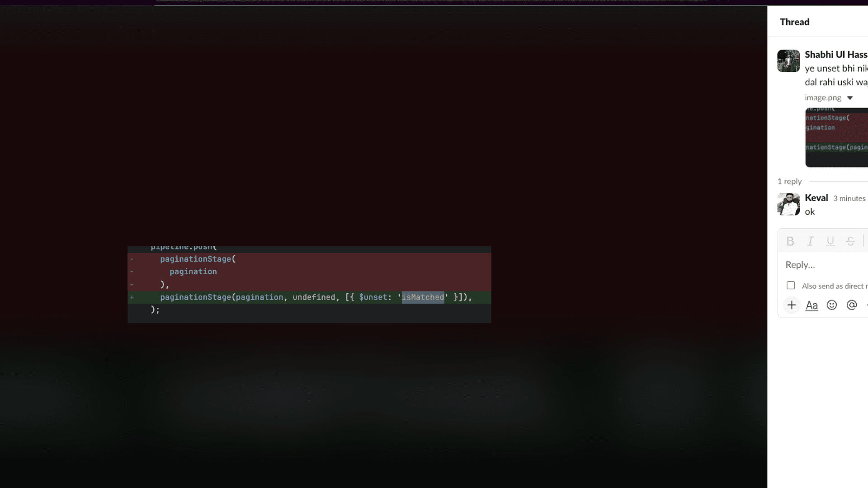Click the 'image.png' file name
Image resolution: width=868 pixels, height=488 pixels.
coord(823,98)
